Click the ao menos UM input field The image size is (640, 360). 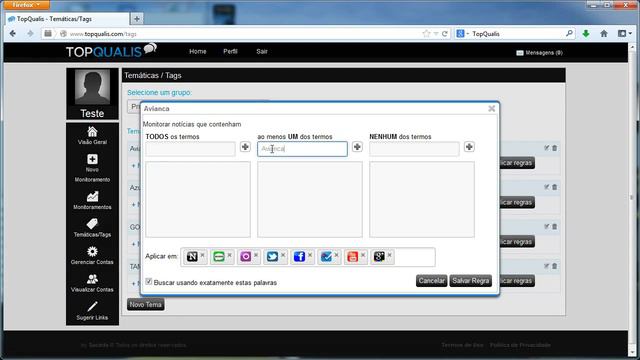pos(302,149)
